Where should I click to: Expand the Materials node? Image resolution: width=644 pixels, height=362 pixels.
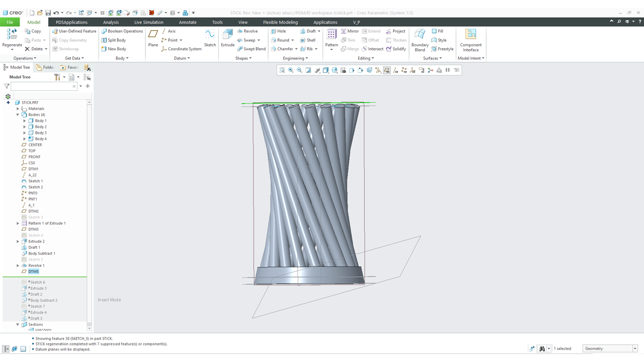(18, 109)
